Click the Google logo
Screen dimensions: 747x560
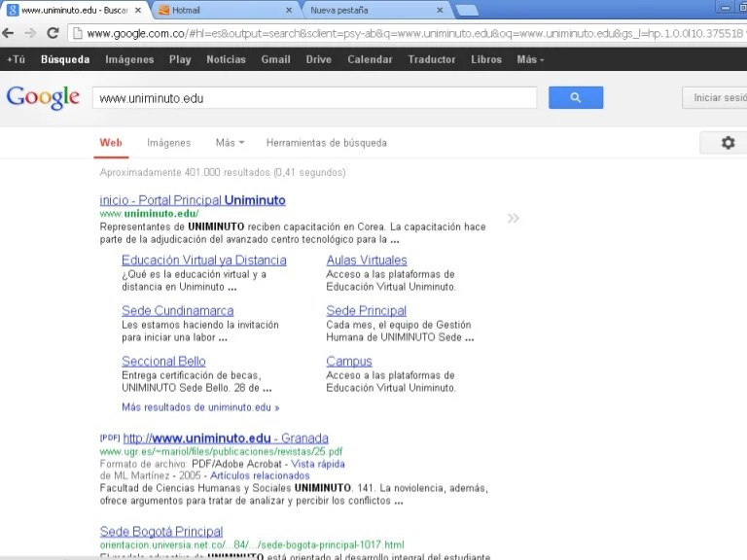tap(43, 97)
